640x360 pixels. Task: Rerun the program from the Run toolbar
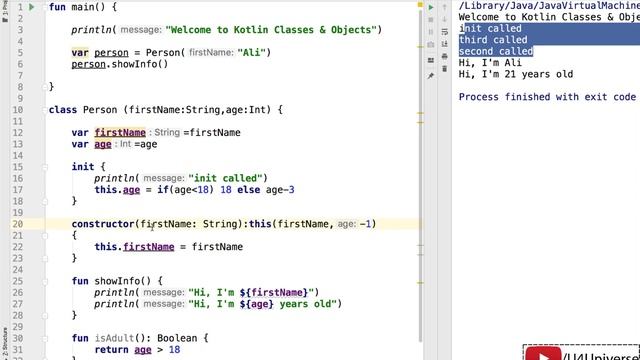click(431, 7)
